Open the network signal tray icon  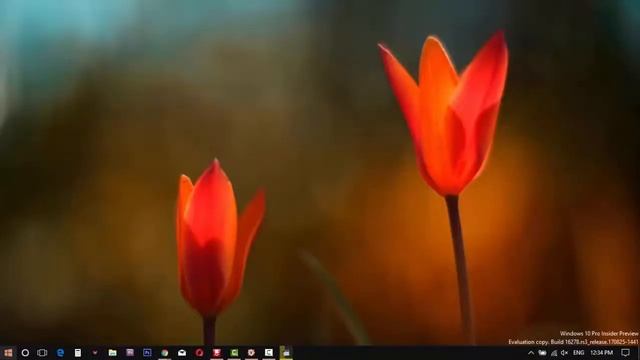554,353
